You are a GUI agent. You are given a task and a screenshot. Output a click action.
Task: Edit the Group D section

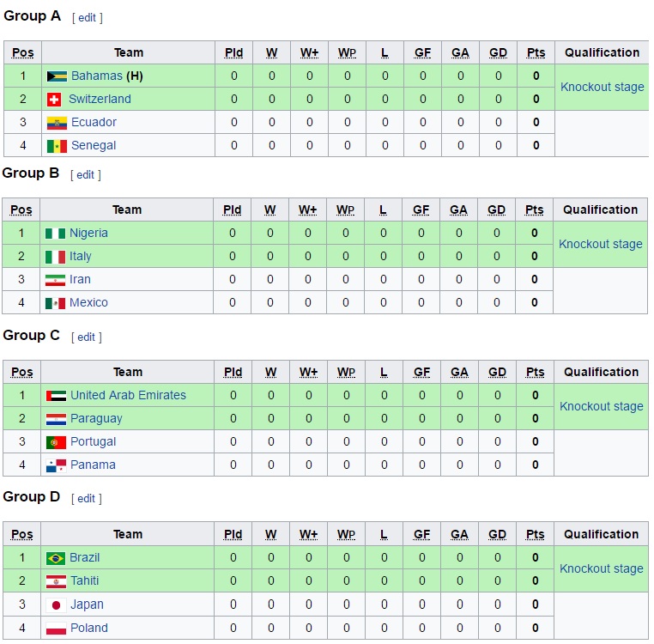(x=86, y=499)
